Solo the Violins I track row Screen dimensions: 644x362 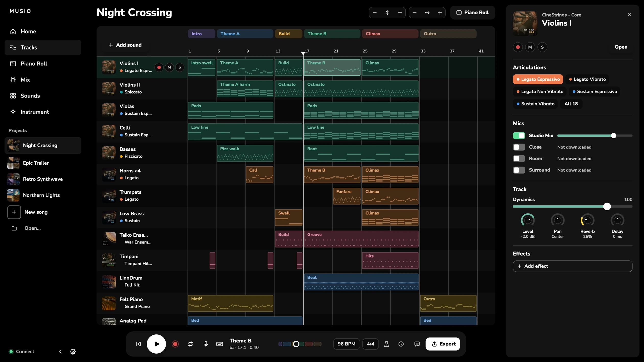[180, 67]
